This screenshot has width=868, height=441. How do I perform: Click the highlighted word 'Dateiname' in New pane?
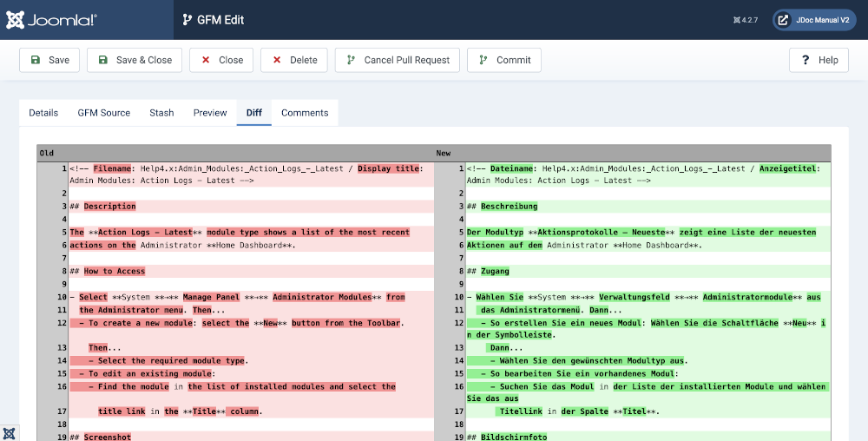pyautogui.click(x=511, y=168)
